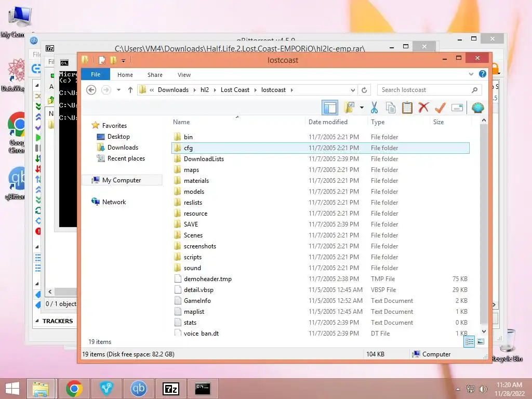
Task: Toggle navigation pane icon in Explorer toolbar
Action: point(330,108)
